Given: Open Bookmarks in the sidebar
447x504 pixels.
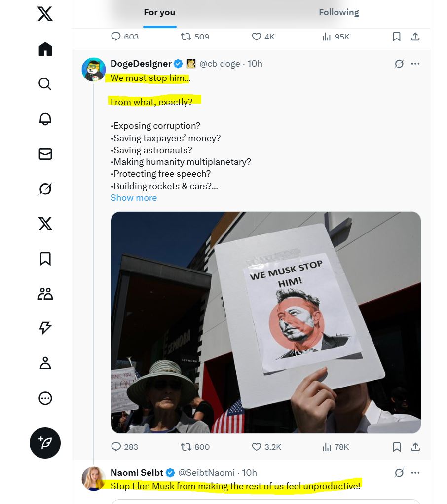Looking at the screenshot, I should 45,259.
